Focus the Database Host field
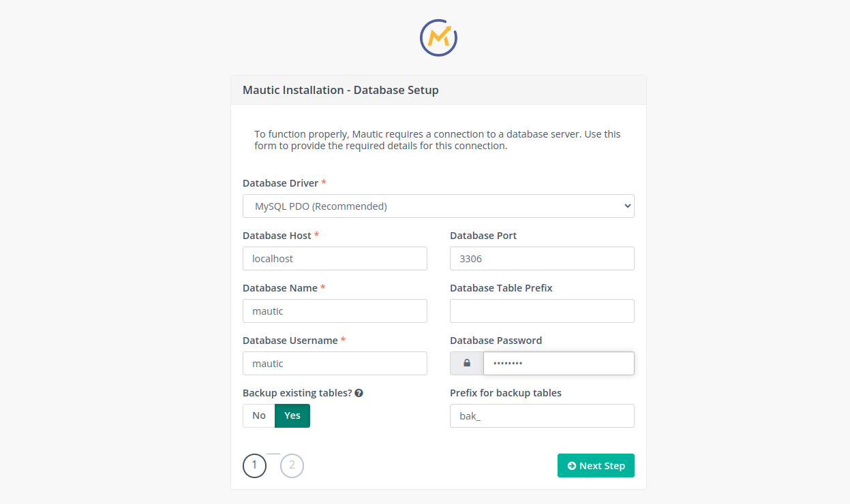Image resolution: width=850 pixels, height=504 pixels. coord(335,259)
